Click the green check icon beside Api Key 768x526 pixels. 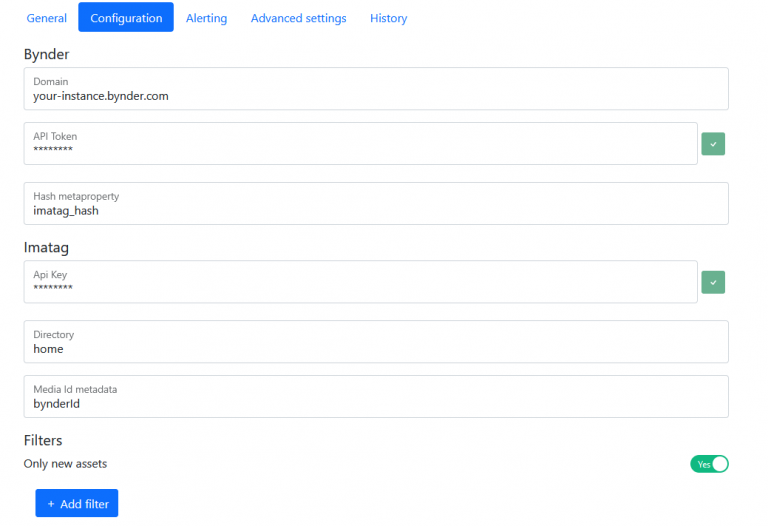point(712,283)
